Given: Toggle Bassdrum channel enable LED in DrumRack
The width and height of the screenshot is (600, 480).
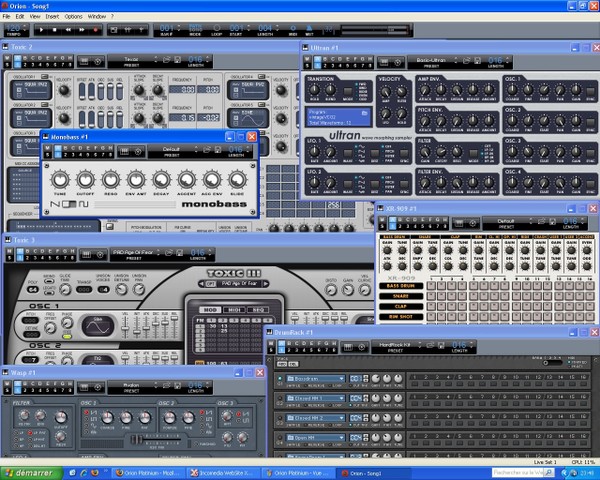Looking at the screenshot, I should click(280, 378).
